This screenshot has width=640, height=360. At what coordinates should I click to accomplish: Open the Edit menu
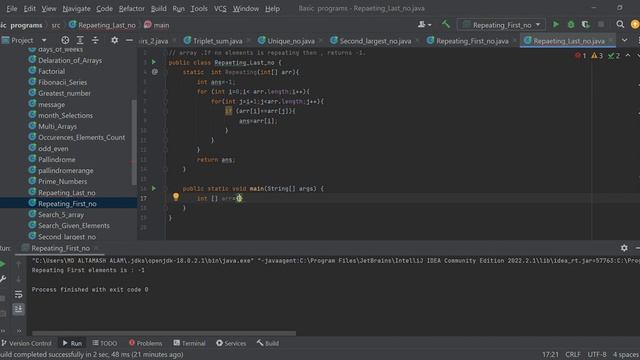point(29,8)
